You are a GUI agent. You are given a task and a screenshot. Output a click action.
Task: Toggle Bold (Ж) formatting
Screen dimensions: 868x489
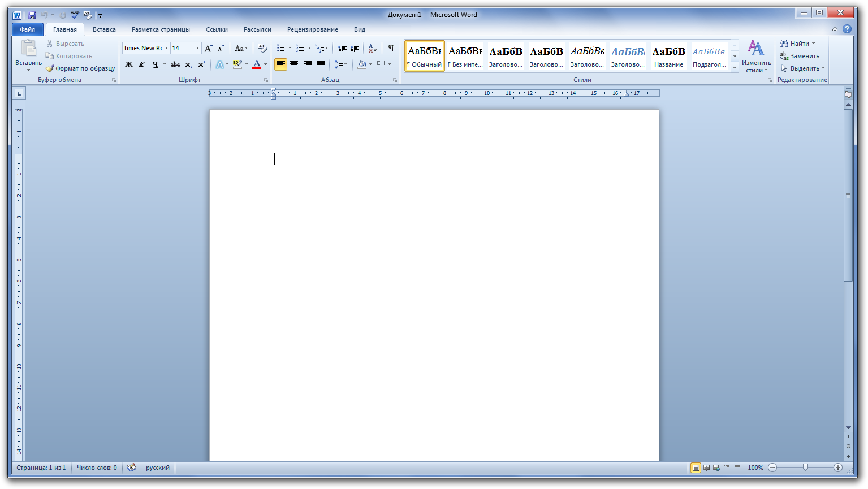coord(129,64)
